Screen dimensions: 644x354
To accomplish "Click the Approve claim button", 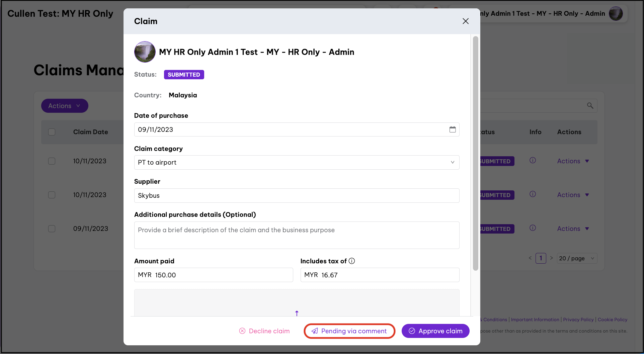I will [435, 331].
